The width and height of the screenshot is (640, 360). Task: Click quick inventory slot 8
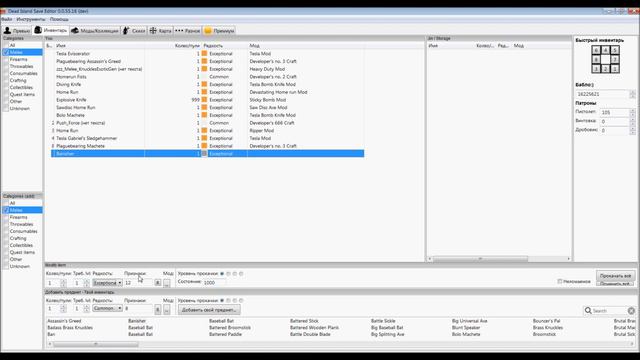[x=596, y=60]
